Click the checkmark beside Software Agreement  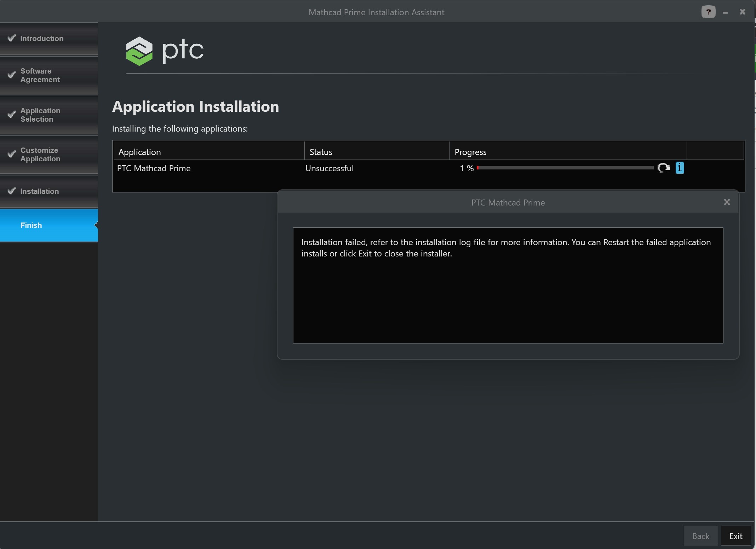pyautogui.click(x=11, y=75)
